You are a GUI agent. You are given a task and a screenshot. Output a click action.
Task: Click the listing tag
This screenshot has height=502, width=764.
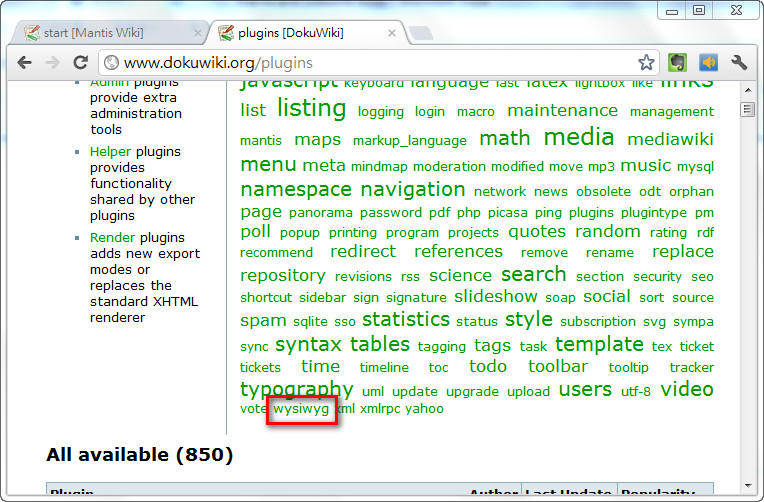(311, 108)
